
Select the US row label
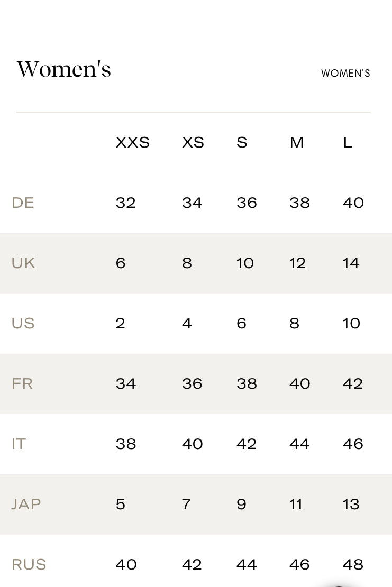point(23,323)
